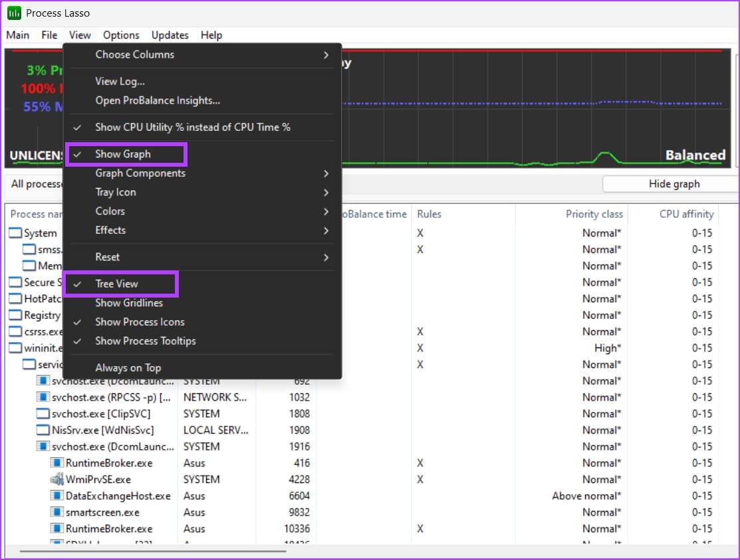Image resolution: width=740 pixels, height=560 pixels.
Task: Click the horizontal scrollbar at the bottom
Action: pos(152,551)
